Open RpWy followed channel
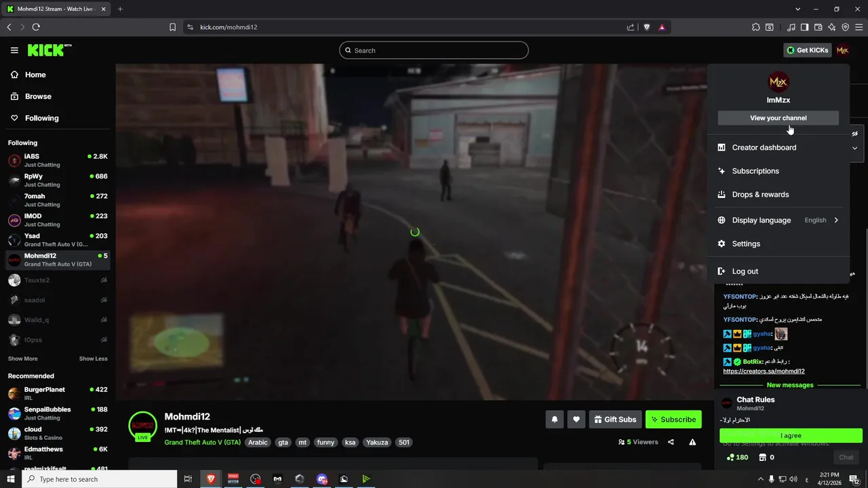Image resolution: width=868 pixels, height=488 pixels. coord(58,180)
